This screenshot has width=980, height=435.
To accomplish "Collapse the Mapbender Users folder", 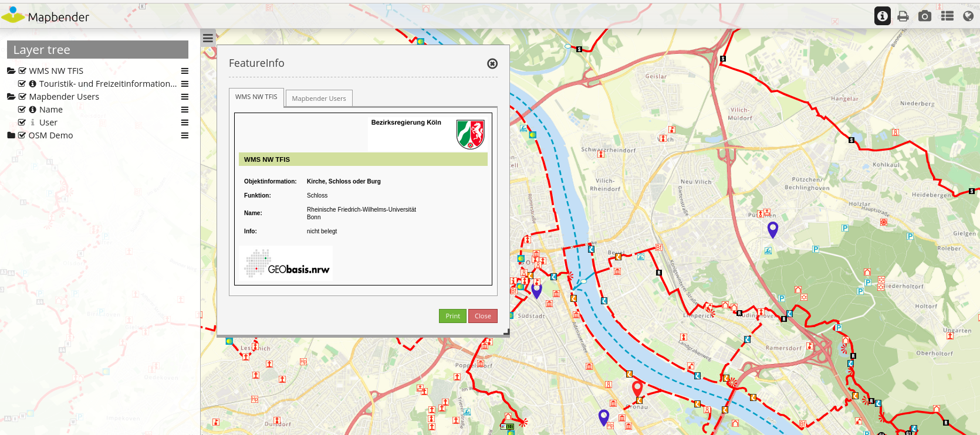I will (x=11, y=97).
